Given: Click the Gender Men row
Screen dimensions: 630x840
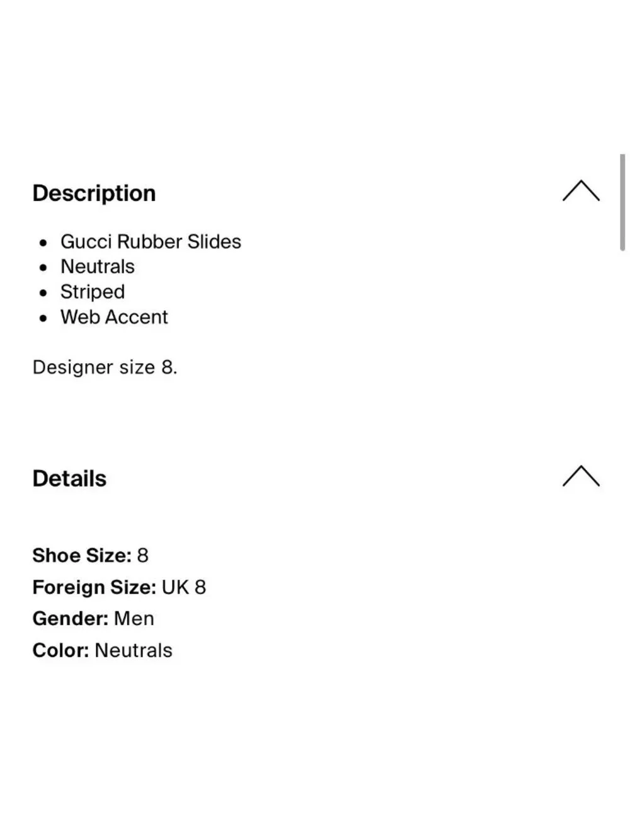Looking at the screenshot, I should click(93, 619).
